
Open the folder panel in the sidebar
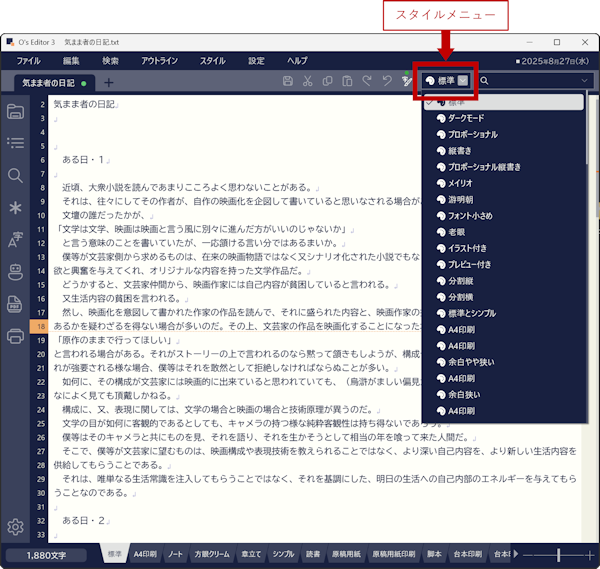coord(15,111)
